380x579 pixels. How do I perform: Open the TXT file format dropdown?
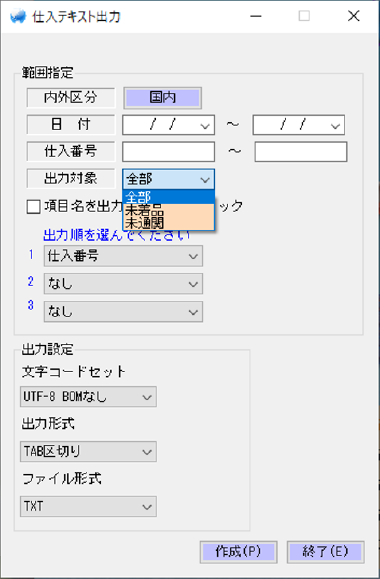[x=88, y=506]
